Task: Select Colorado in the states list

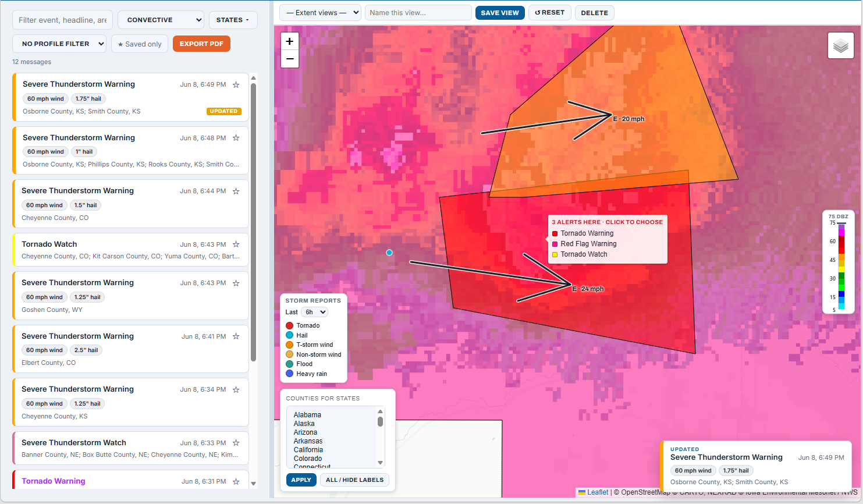Action: (x=308, y=459)
